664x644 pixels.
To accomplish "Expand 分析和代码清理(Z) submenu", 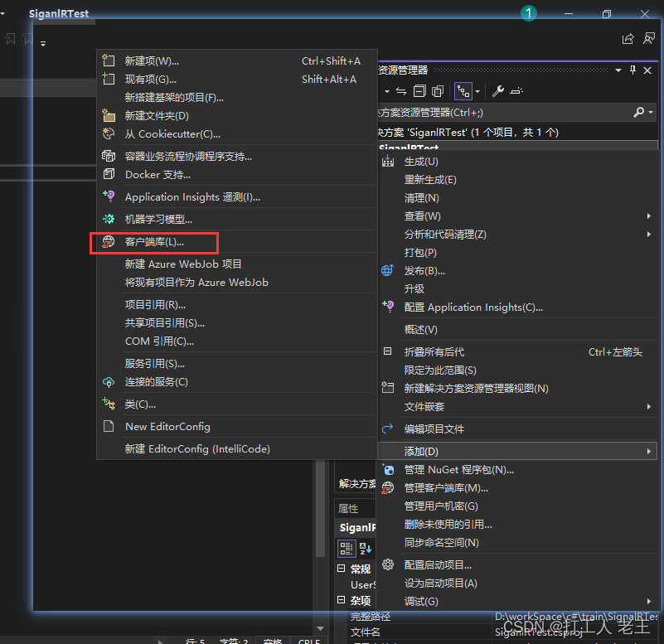I will coord(517,234).
